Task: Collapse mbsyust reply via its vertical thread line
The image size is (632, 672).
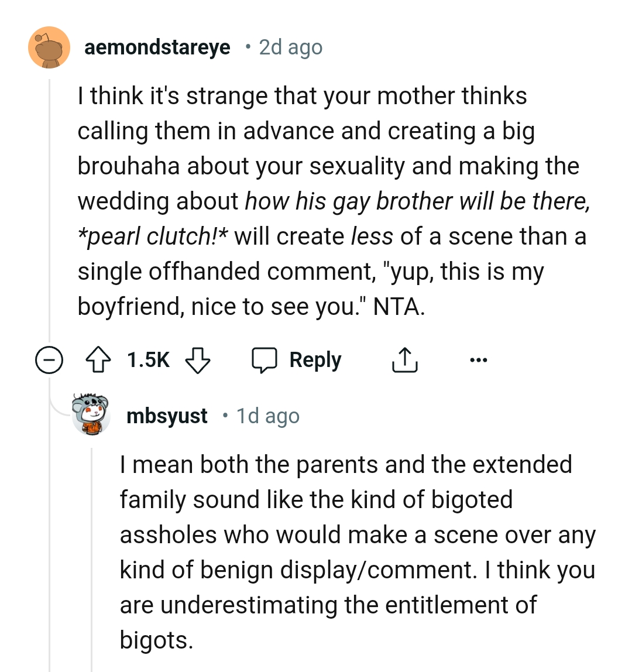Action: point(92,556)
